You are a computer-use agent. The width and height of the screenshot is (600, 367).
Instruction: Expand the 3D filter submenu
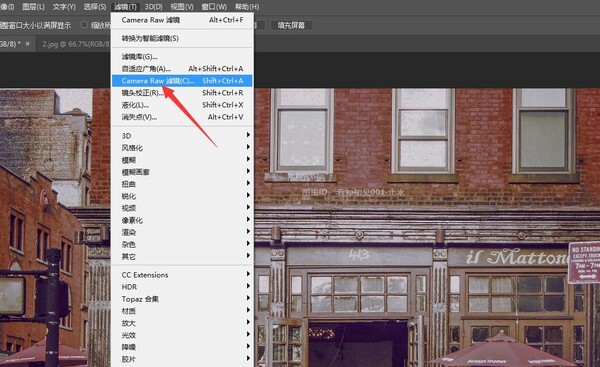[182, 135]
